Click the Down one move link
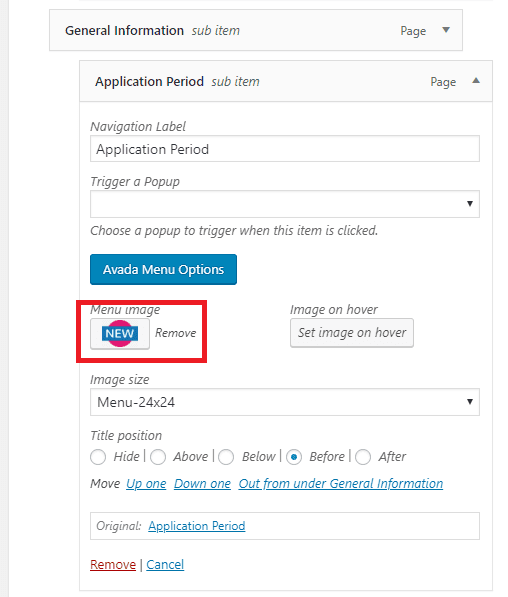This screenshot has width=508, height=597. pyautogui.click(x=202, y=484)
